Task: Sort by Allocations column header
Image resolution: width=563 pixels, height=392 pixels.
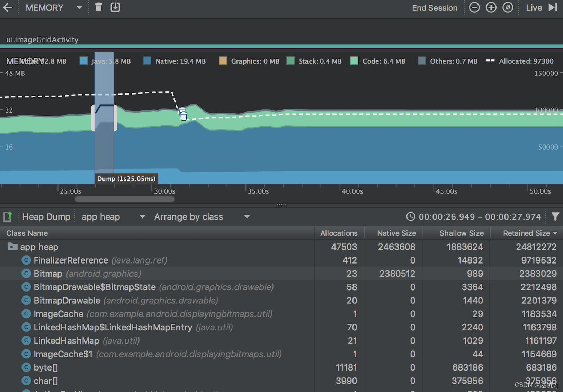Action: (x=339, y=233)
